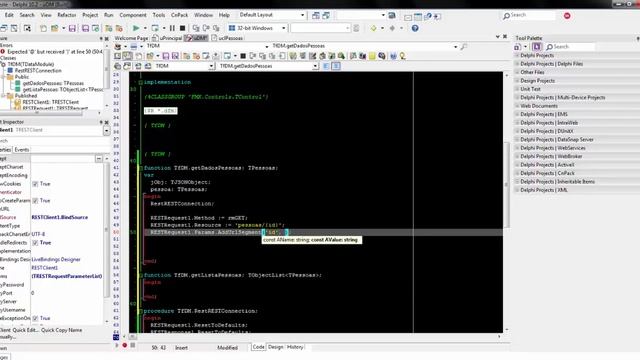Click the code editor vertical scrollbar
This screenshot has height=360, width=640.
(x=507, y=202)
